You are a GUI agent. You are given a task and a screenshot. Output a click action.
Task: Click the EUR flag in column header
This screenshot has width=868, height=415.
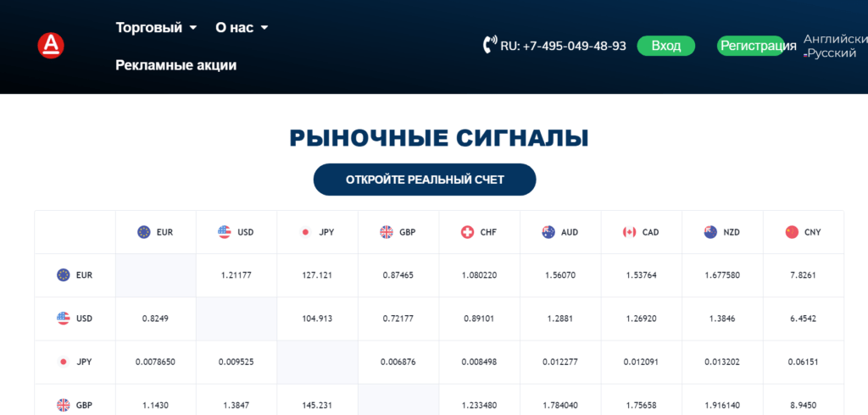(x=144, y=232)
